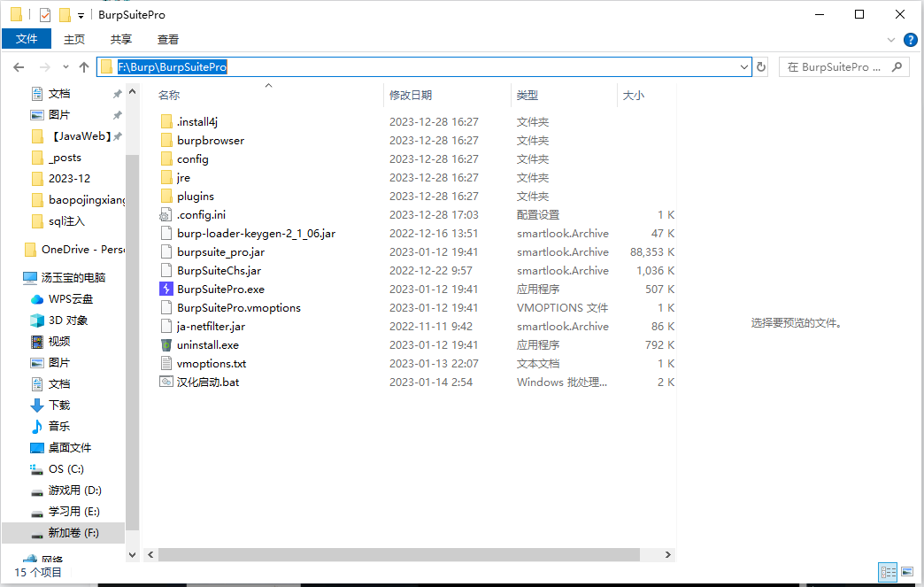The image size is (924, 587).
Task: Click the 汉化启动.bat batch file icon
Action: [166, 382]
